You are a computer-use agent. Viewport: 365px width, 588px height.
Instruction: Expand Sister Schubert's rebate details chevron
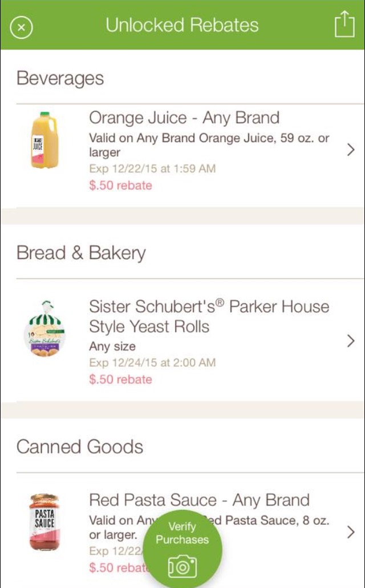point(351,341)
